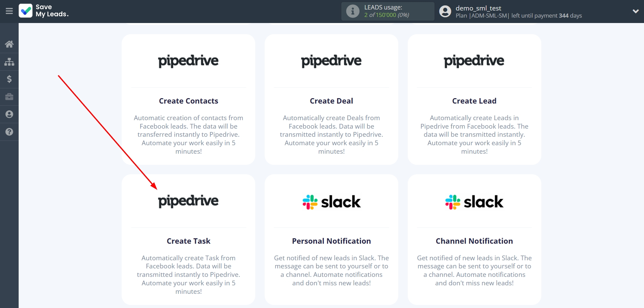Expand the account dropdown next to demo_sml_test
This screenshot has height=308, width=644.
tap(636, 11)
